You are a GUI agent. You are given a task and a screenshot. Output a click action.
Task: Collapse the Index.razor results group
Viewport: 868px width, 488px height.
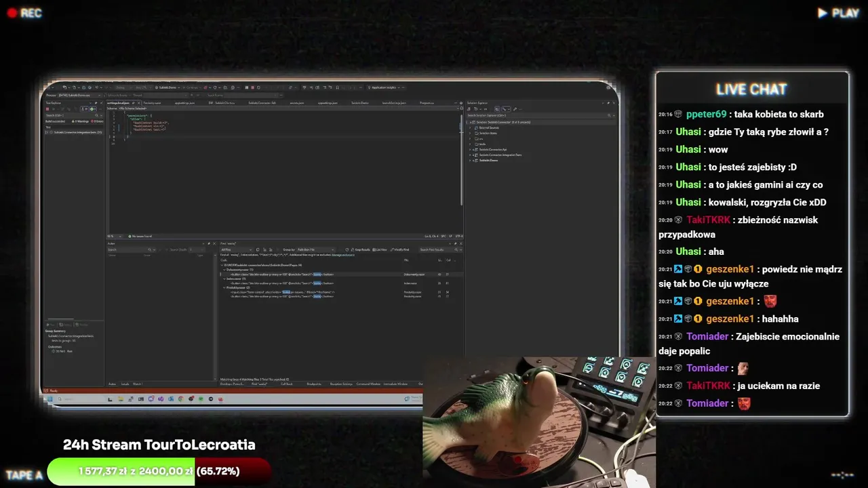coord(224,279)
